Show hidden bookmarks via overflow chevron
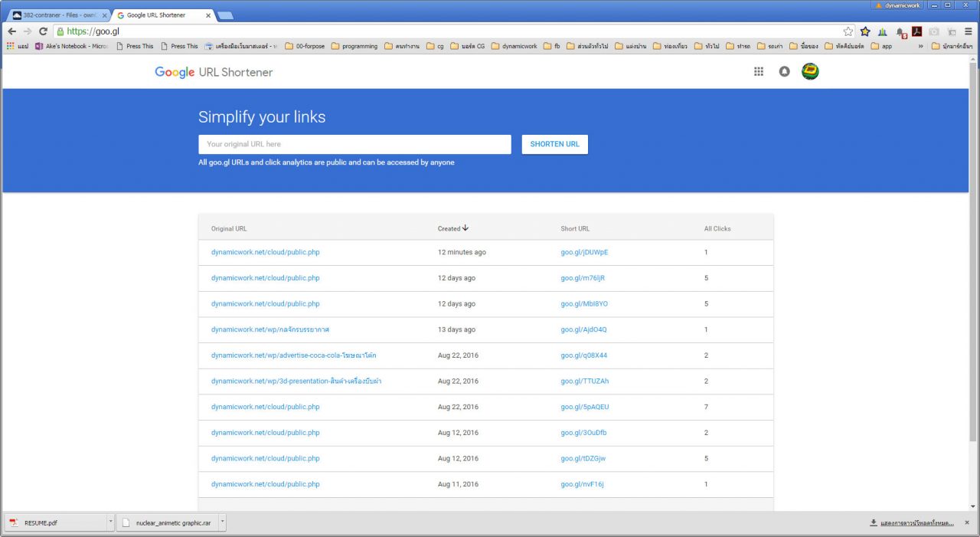This screenshot has width=980, height=537. coord(920,46)
